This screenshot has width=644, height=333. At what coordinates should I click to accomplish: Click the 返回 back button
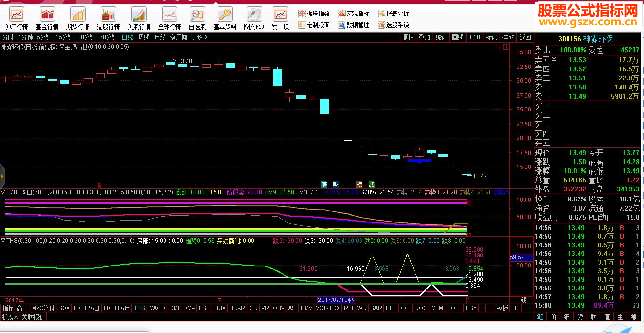point(525,37)
